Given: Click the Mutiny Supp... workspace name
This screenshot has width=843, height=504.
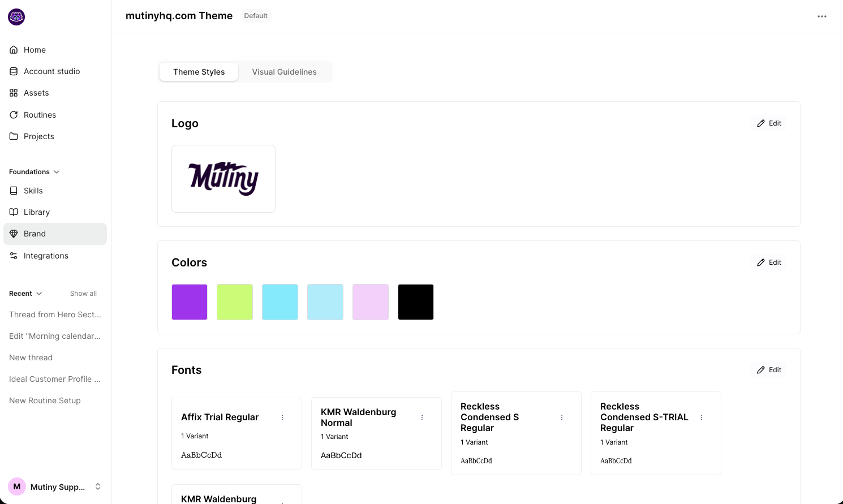Looking at the screenshot, I should (58, 487).
